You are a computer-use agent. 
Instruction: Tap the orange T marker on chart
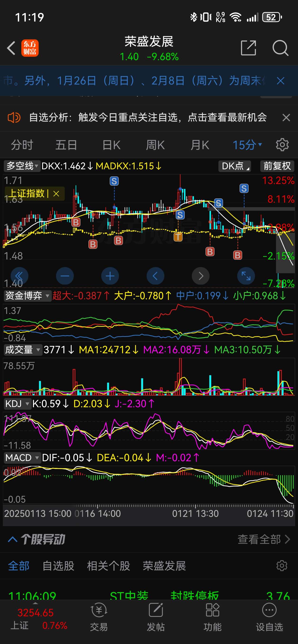click(x=178, y=237)
